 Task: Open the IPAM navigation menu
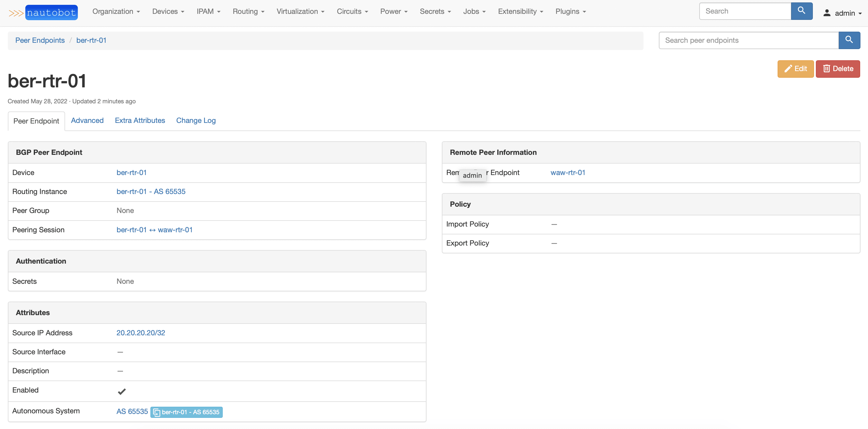pos(208,11)
